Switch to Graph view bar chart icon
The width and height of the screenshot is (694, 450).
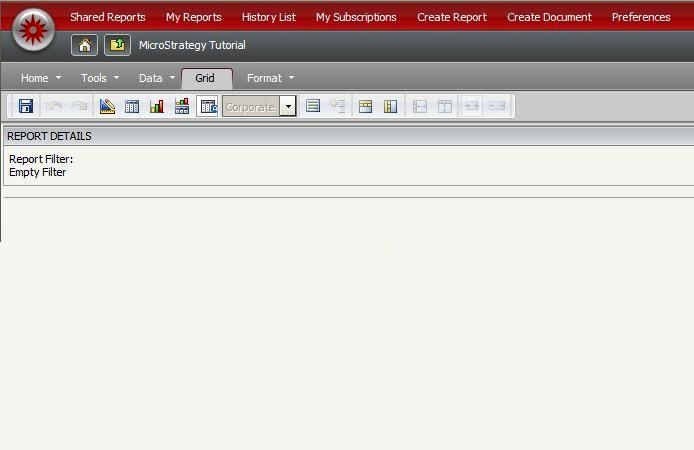point(157,106)
